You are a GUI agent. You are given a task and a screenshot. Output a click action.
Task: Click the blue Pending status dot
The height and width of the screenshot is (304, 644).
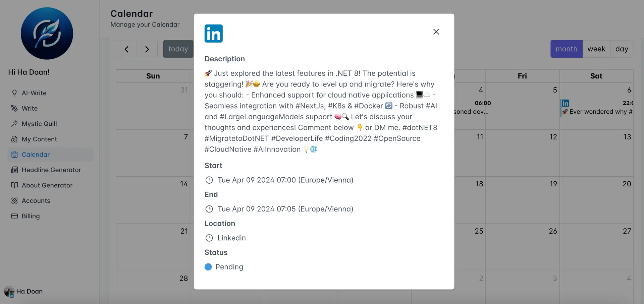(208, 267)
